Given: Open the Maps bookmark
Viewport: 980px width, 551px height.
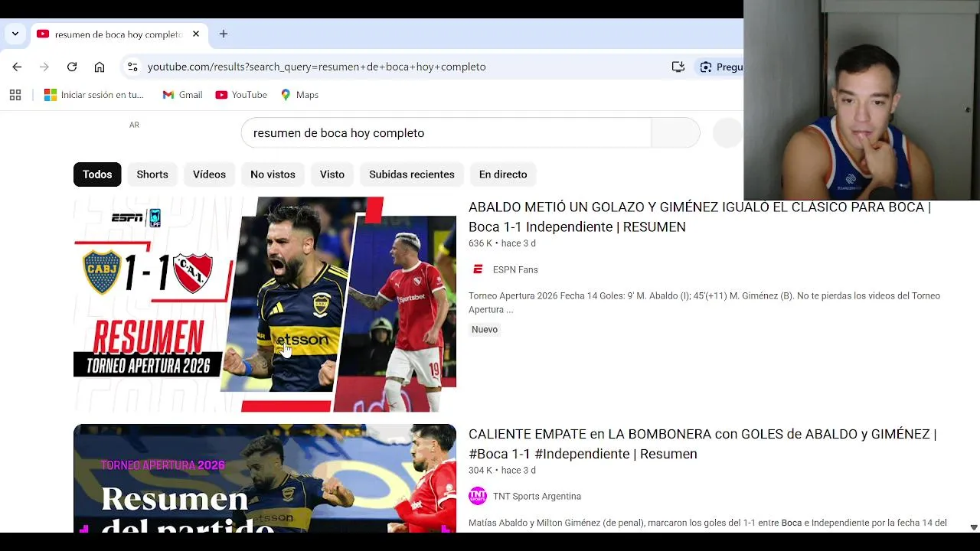Looking at the screenshot, I should pos(299,95).
